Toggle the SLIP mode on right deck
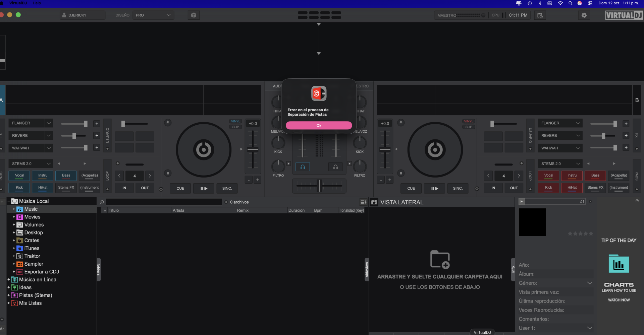Viewport: 644px width, 335px height. tap(469, 127)
